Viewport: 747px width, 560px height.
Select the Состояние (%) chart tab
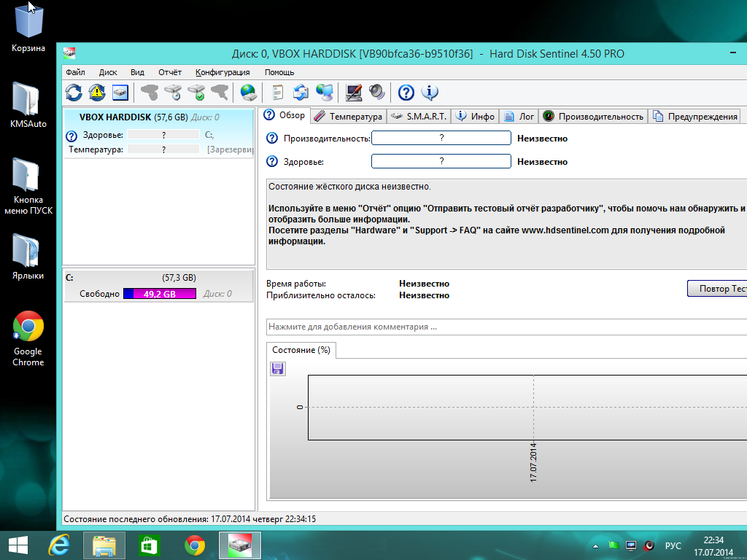coord(301,350)
